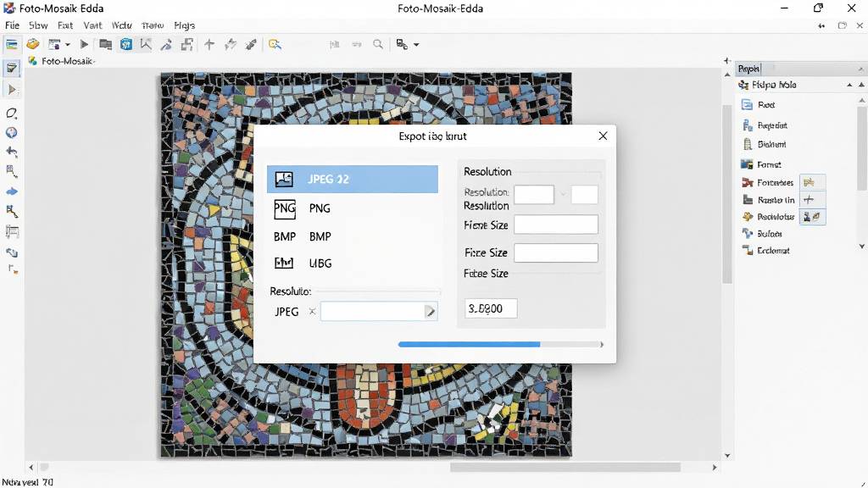Open the Wdtu menu
This screenshot has height=488, width=868.
(122, 25)
